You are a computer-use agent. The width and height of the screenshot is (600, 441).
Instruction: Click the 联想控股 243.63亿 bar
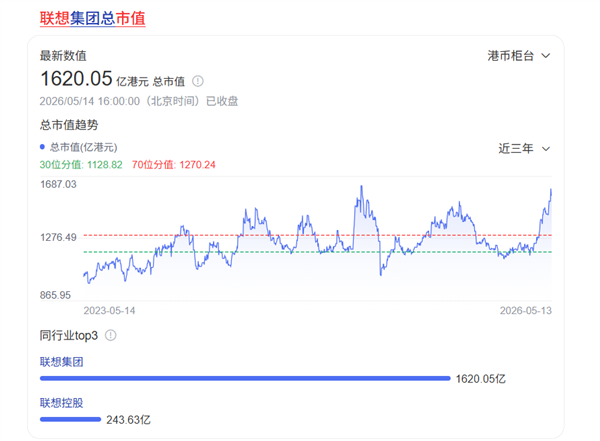coord(70,419)
